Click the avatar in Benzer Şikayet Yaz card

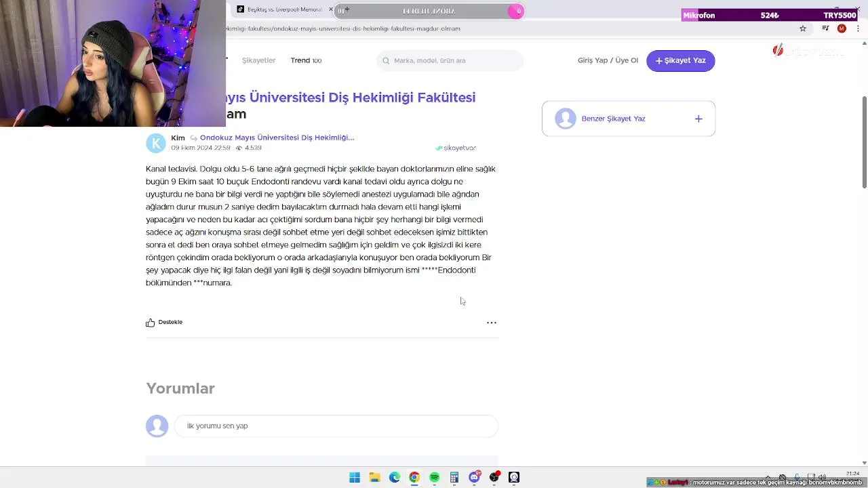(x=565, y=119)
